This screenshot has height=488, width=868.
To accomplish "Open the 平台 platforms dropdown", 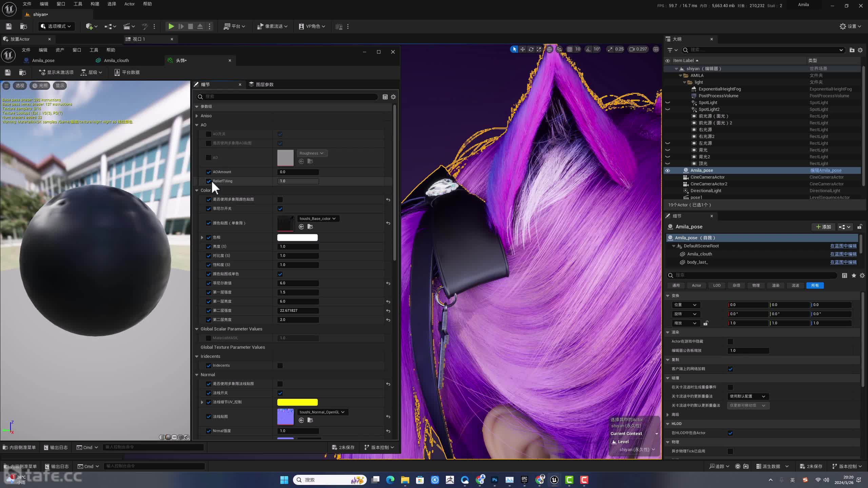I will (234, 26).
